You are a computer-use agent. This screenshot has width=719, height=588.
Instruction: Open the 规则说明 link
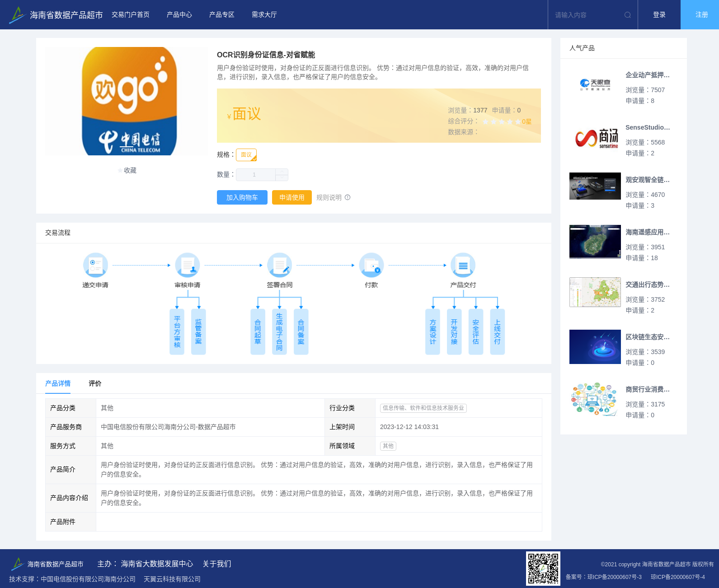(x=329, y=197)
